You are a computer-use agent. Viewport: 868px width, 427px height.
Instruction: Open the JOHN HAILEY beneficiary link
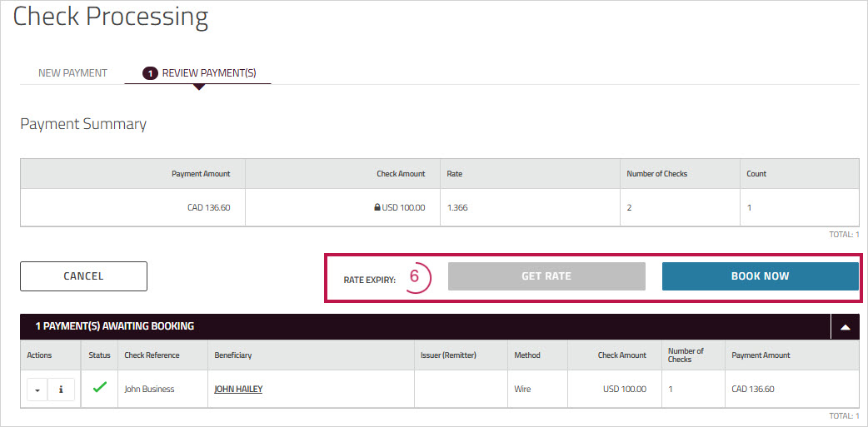point(238,389)
